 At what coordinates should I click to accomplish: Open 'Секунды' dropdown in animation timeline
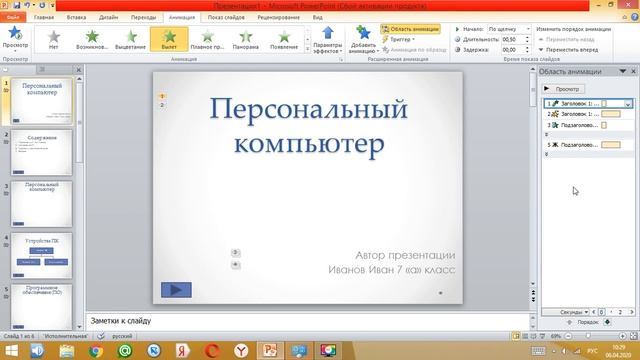[x=573, y=312]
